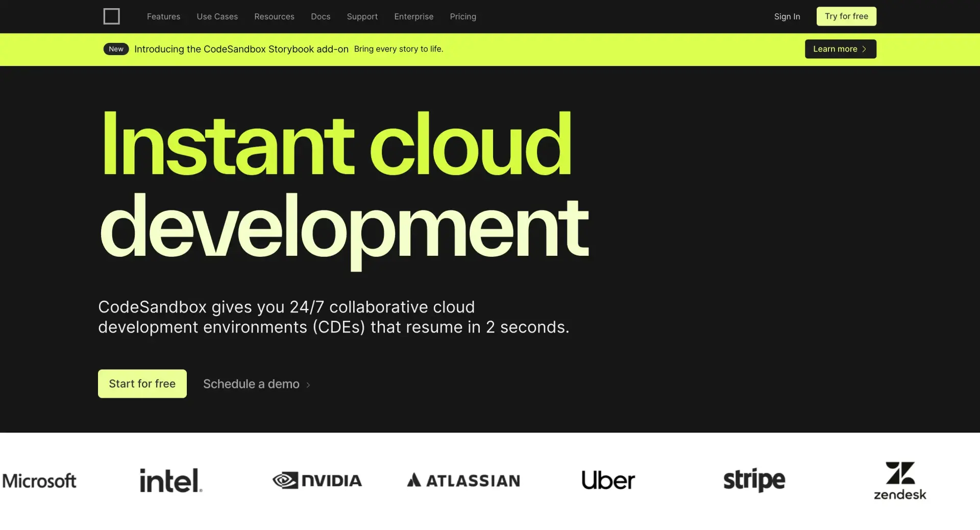Click the Atlassian logo
The height and width of the screenshot is (530, 980).
coord(463,480)
